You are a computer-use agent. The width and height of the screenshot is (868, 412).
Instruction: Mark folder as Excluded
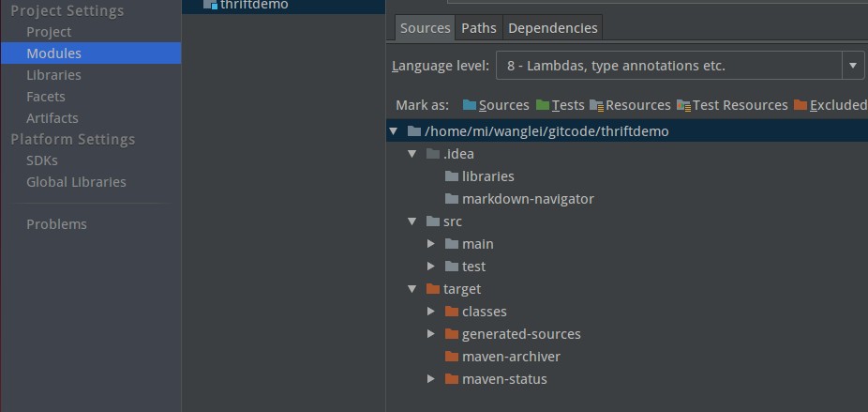click(830, 105)
